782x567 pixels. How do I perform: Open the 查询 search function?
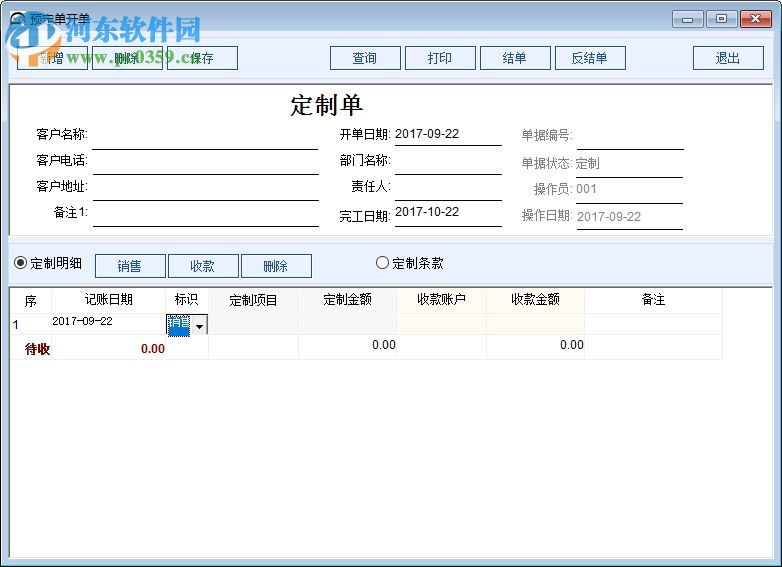pyautogui.click(x=365, y=58)
